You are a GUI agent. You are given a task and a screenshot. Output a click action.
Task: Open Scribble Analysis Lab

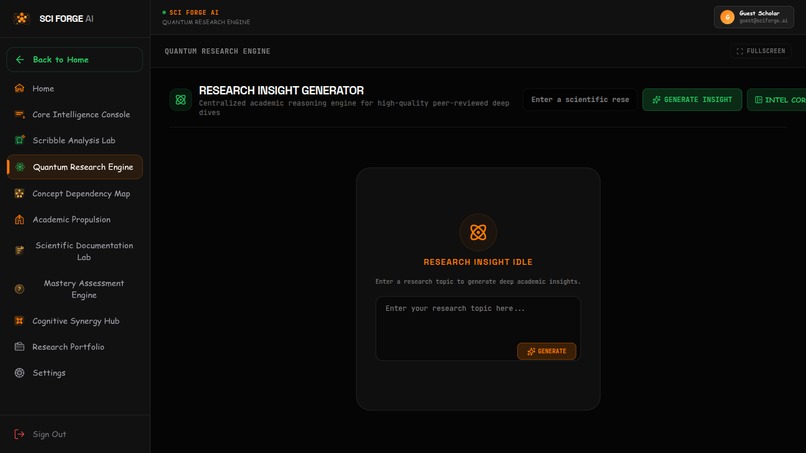75,140
